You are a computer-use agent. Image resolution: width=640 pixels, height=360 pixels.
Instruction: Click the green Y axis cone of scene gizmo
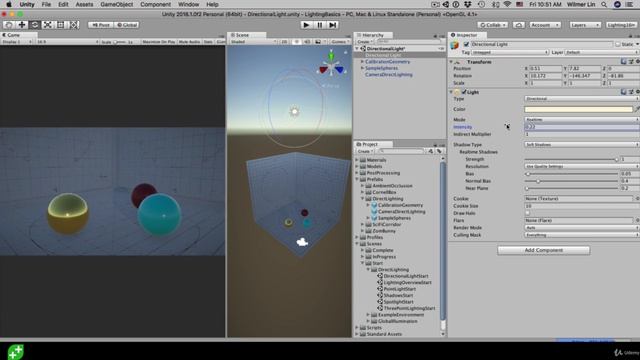pyautogui.click(x=331, y=55)
